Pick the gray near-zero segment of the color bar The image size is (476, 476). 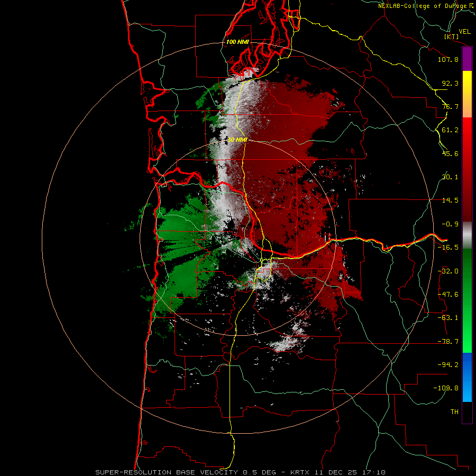(x=467, y=235)
